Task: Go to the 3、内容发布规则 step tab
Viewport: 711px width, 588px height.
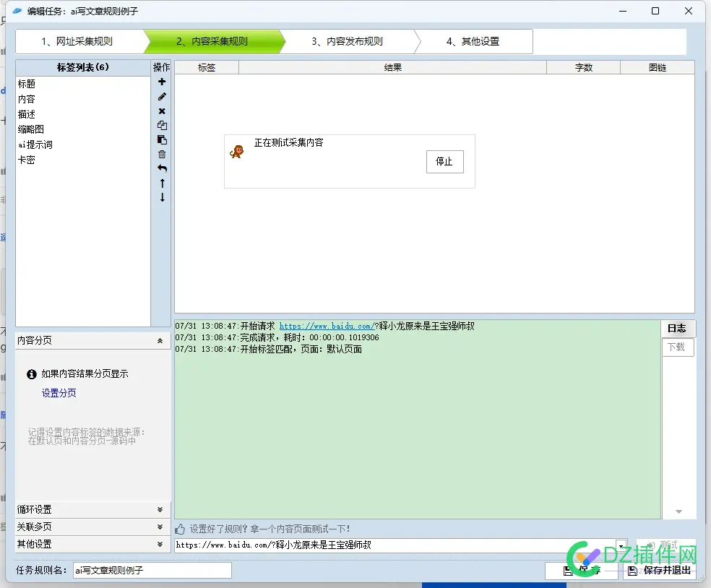Action: (348, 42)
